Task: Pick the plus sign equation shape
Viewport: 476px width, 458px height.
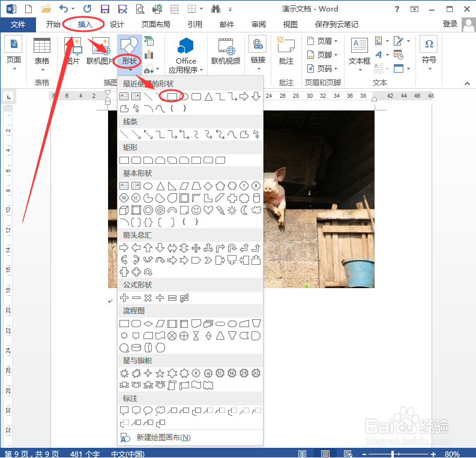Action: (x=124, y=298)
